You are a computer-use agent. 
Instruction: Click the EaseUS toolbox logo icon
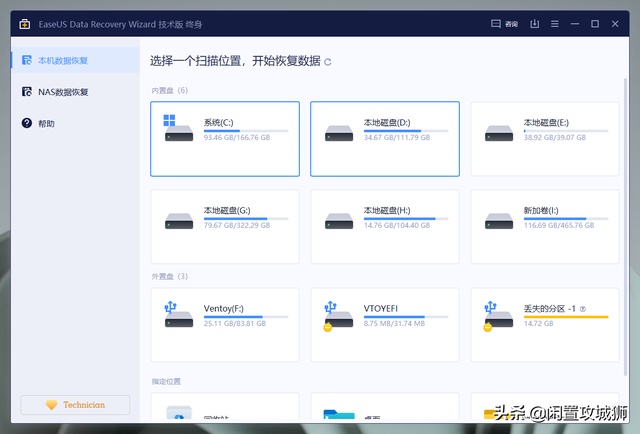(24, 24)
